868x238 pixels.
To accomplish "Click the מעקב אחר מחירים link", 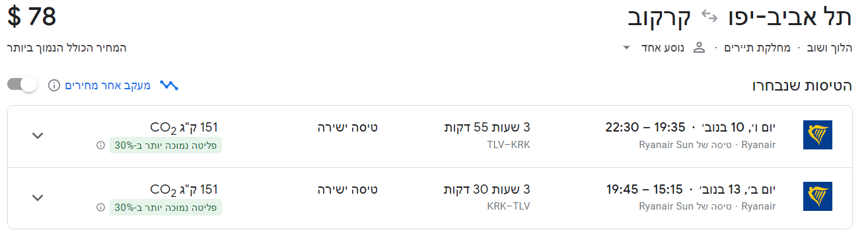I will (108, 85).
